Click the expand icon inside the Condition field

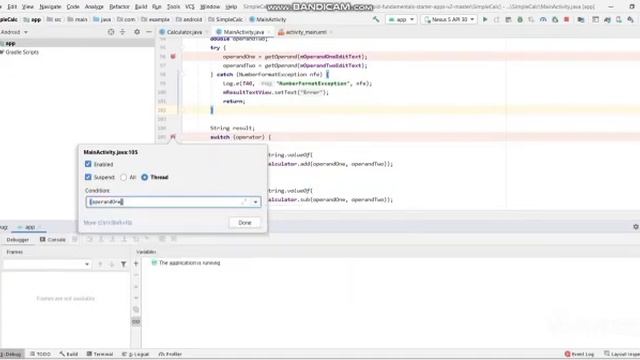(244, 202)
